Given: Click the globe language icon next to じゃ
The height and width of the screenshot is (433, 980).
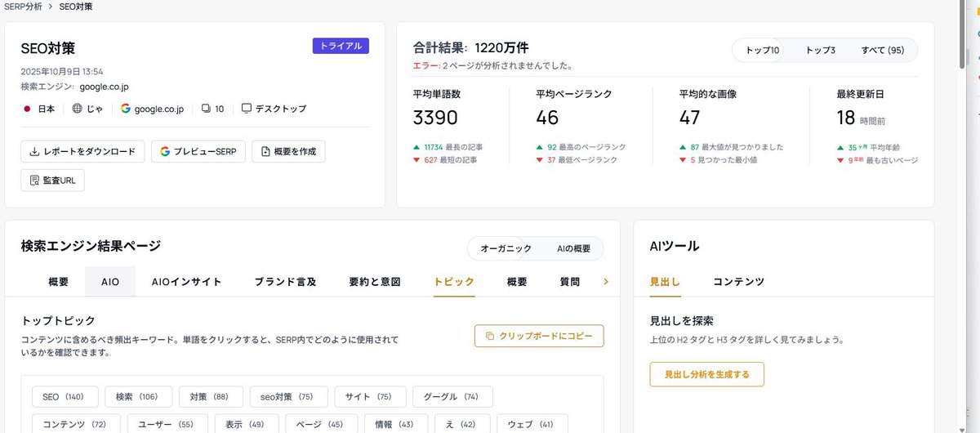Looking at the screenshot, I should (x=77, y=108).
